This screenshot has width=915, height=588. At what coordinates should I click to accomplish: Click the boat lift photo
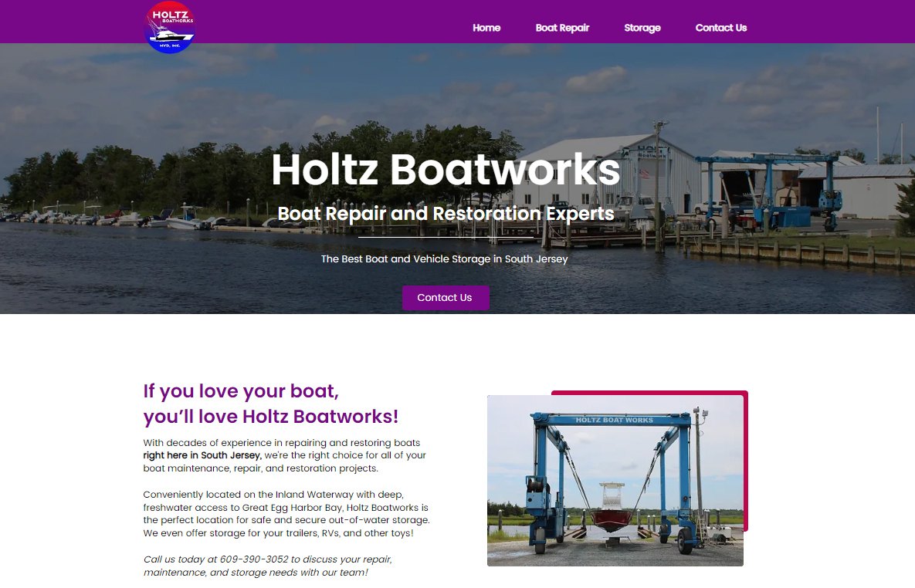coord(615,480)
